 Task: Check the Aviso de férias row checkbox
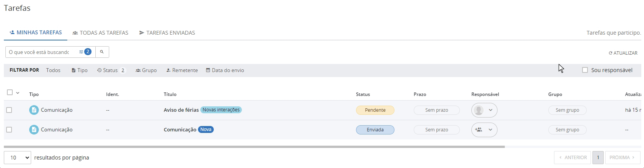coord(9,110)
